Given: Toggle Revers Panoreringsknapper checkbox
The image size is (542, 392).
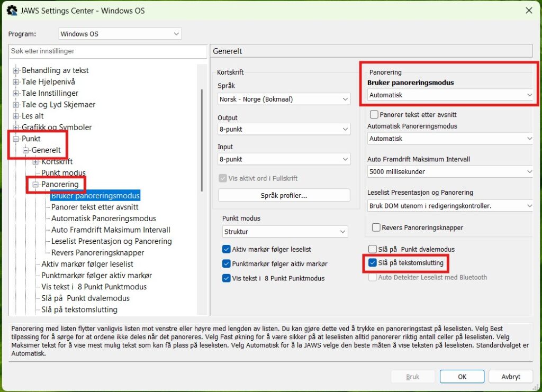Looking at the screenshot, I should tap(376, 227).
